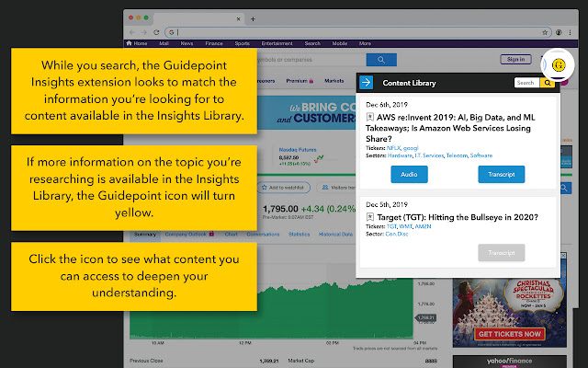Click the blue arrow in Content Library header

click(x=366, y=82)
